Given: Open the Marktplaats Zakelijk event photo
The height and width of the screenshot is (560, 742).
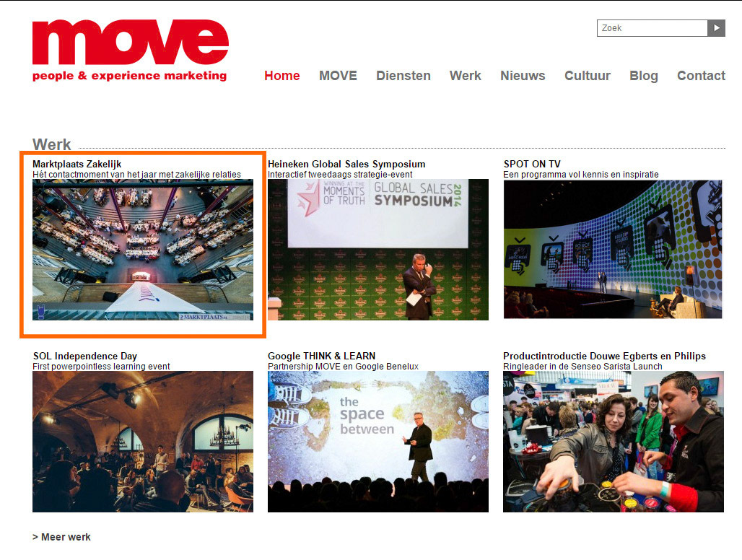Looking at the screenshot, I should click(143, 250).
